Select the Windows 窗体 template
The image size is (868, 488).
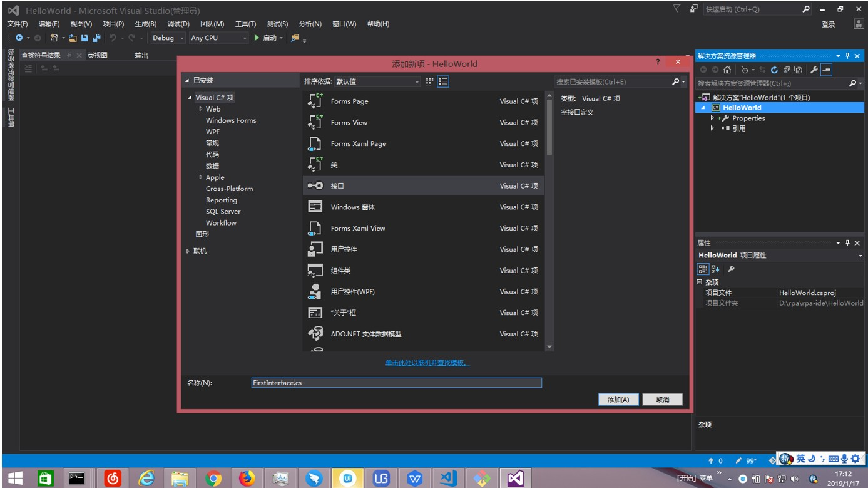[x=424, y=207]
